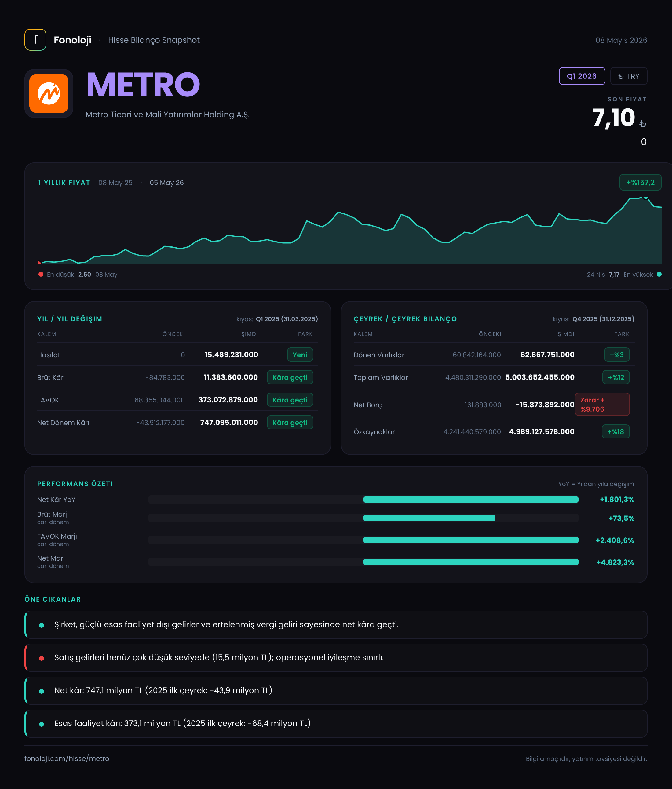Click the +%12 badge for Toplam Varlıklar
This screenshot has height=789, width=672.
point(616,377)
